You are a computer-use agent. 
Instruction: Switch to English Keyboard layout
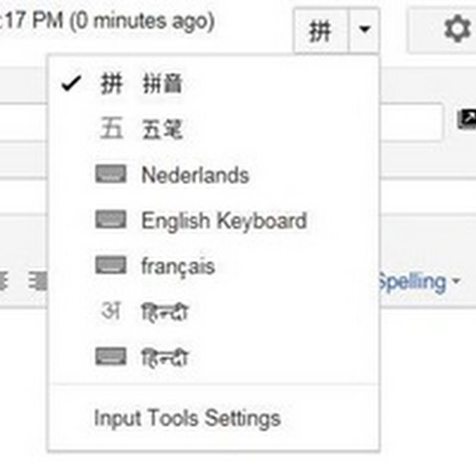point(224,221)
